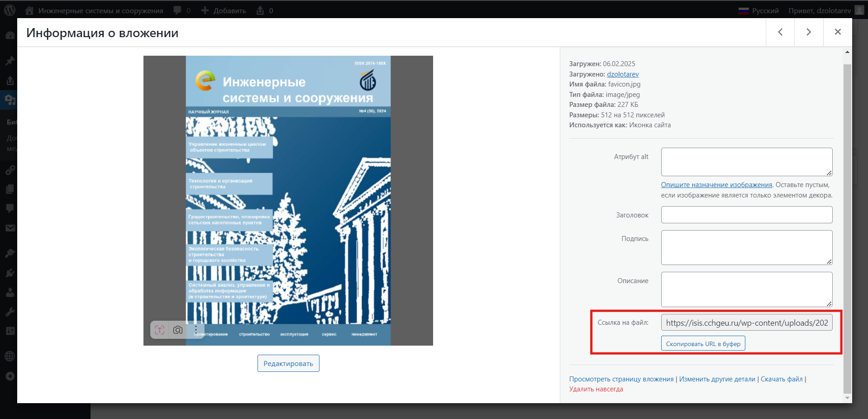
Task: Click 'Скопировать URL в буфер' button
Action: [703, 344]
